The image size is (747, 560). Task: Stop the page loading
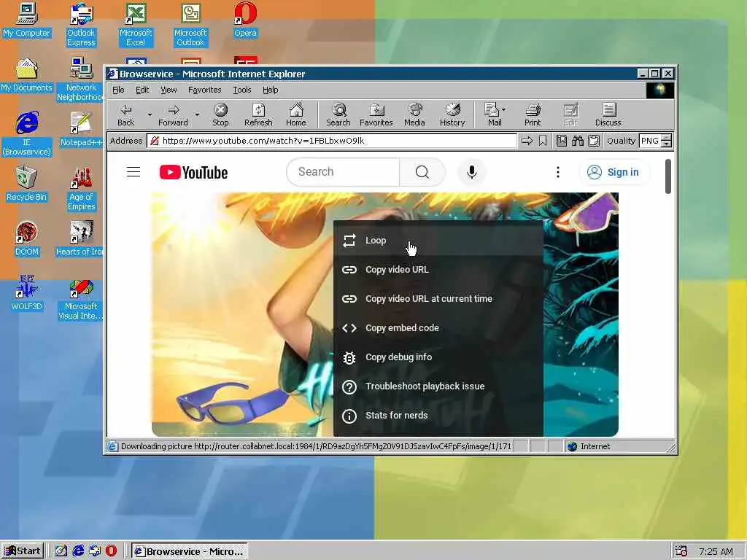coord(220,114)
